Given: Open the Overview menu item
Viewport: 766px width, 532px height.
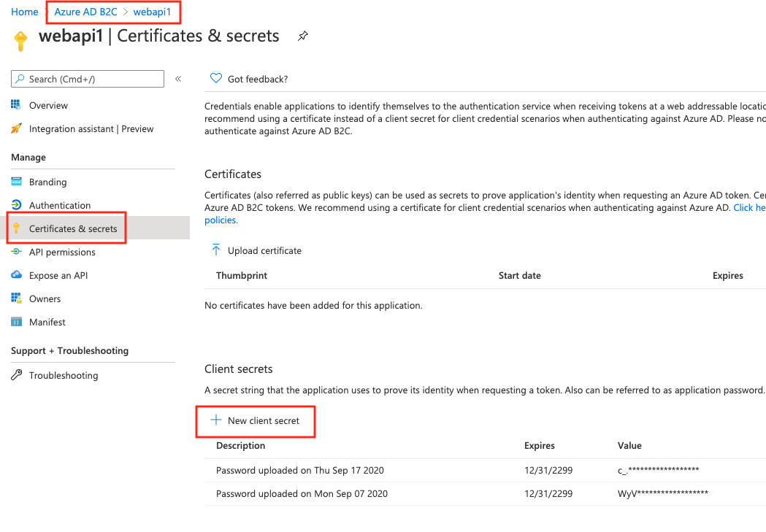Looking at the screenshot, I should coord(48,105).
